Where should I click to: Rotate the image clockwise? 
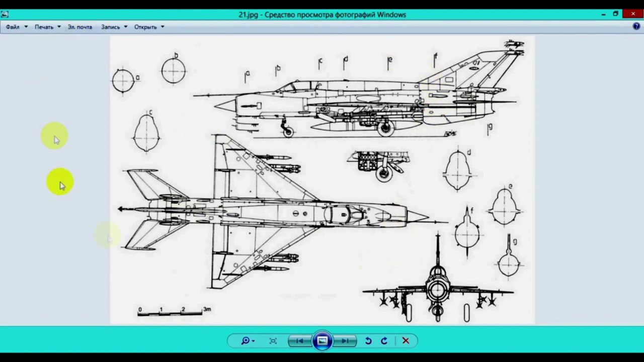[384, 341]
